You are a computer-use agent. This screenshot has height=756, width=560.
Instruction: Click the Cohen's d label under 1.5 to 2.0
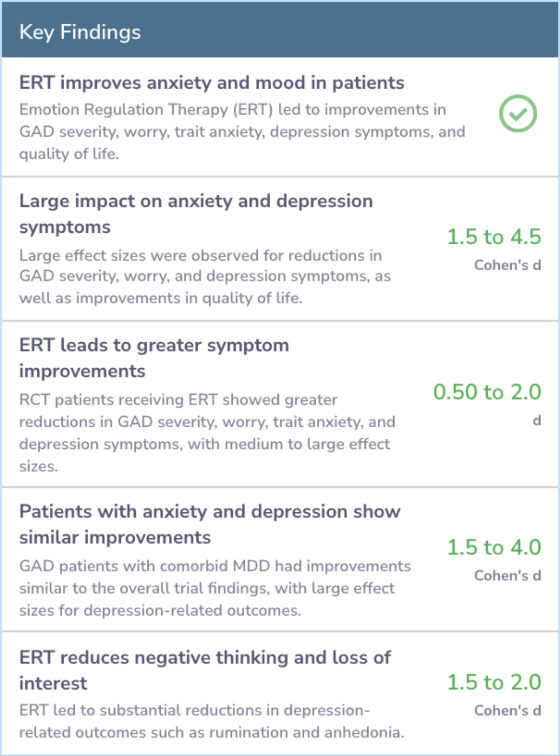click(508, 710)
